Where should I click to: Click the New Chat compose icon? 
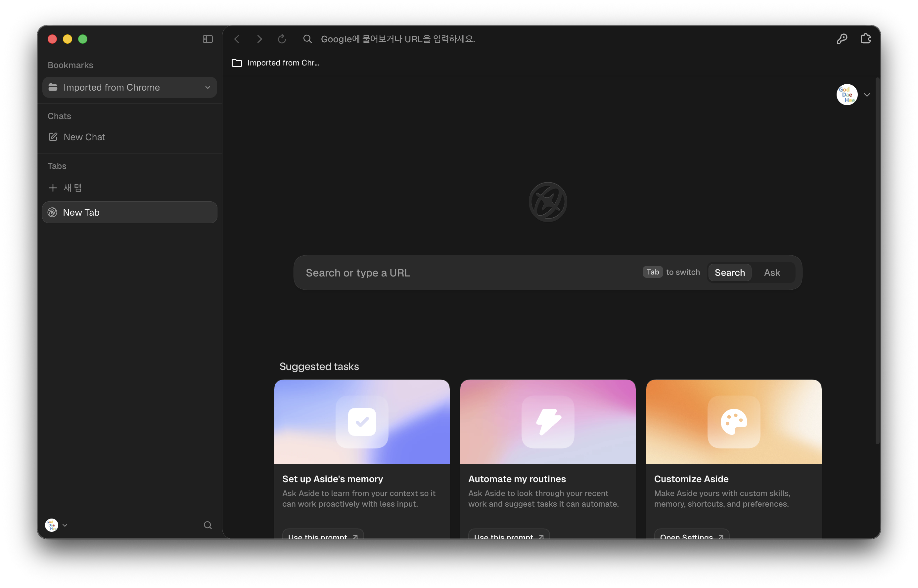[53, 137]
